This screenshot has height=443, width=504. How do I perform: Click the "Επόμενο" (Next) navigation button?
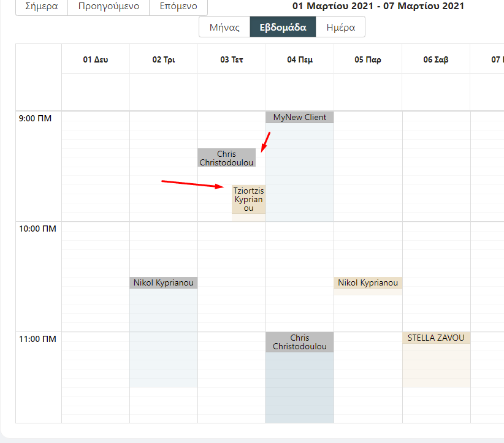(x=178, y=7)
